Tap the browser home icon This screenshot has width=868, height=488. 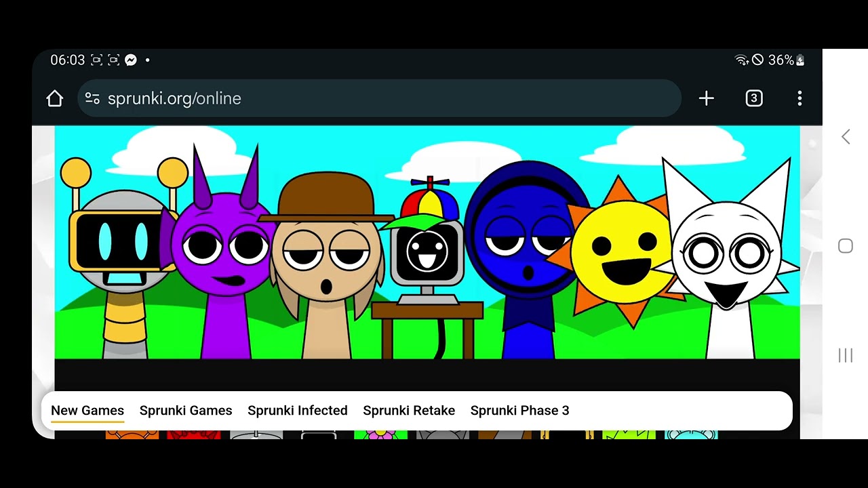(54, 98)
